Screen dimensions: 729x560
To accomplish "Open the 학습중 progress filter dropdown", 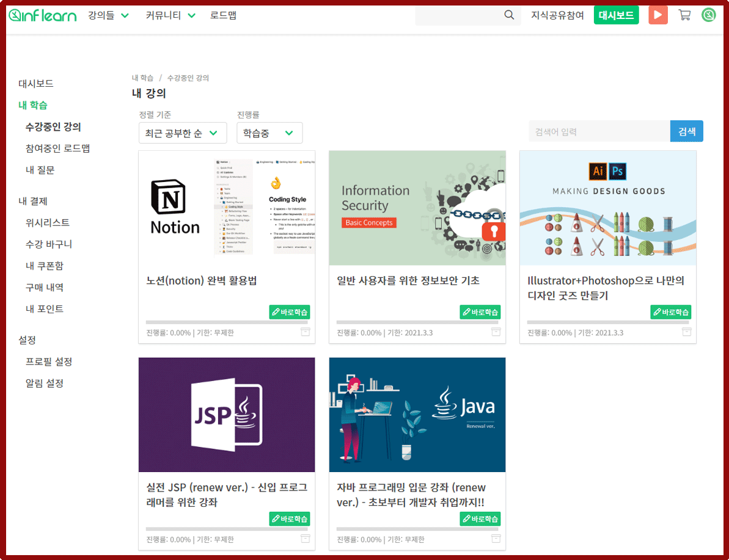I will (269, 133).
